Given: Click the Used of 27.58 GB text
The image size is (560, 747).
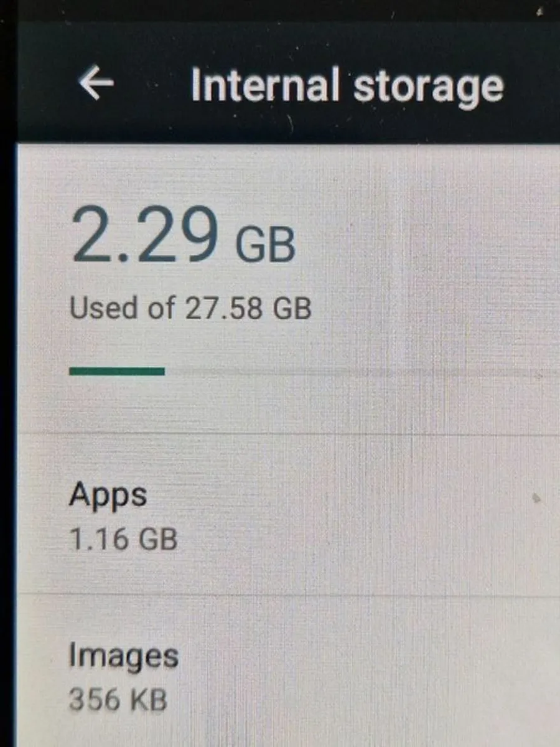Looking at the screenshot, I should point(190,308).
